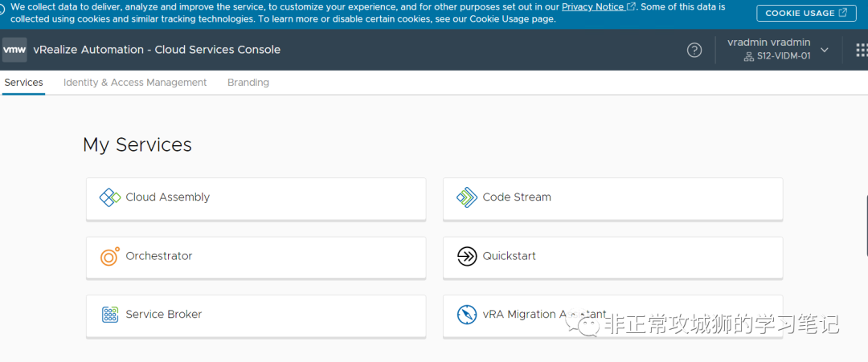Open the Quickstart service card

tap(612, 257)
